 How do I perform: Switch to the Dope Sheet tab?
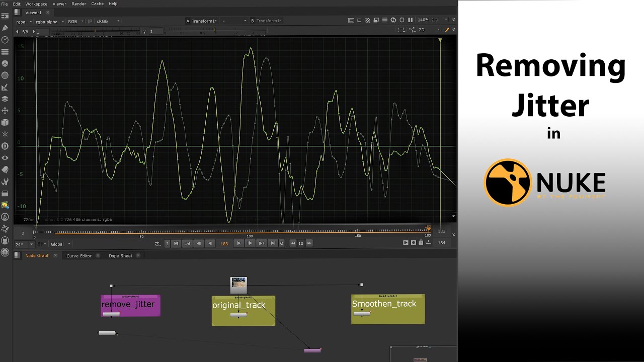pyautogui.click(x=121, y=255)
